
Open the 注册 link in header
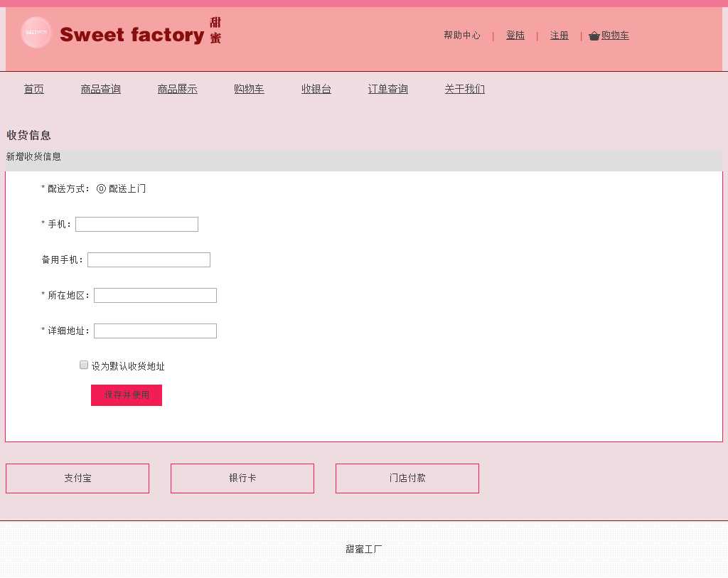[x=559, y=36]
